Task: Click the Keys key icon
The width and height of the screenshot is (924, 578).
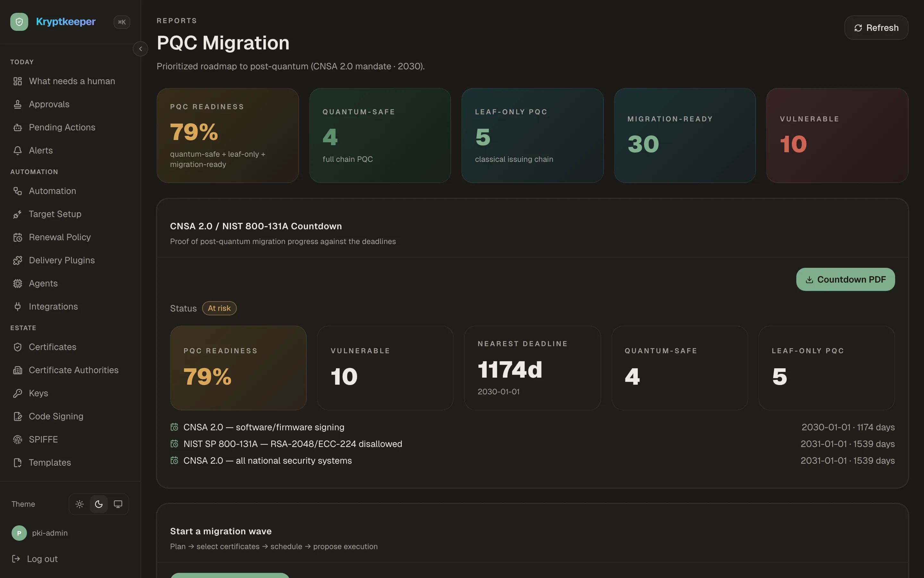Action: (x=18, y=393)
